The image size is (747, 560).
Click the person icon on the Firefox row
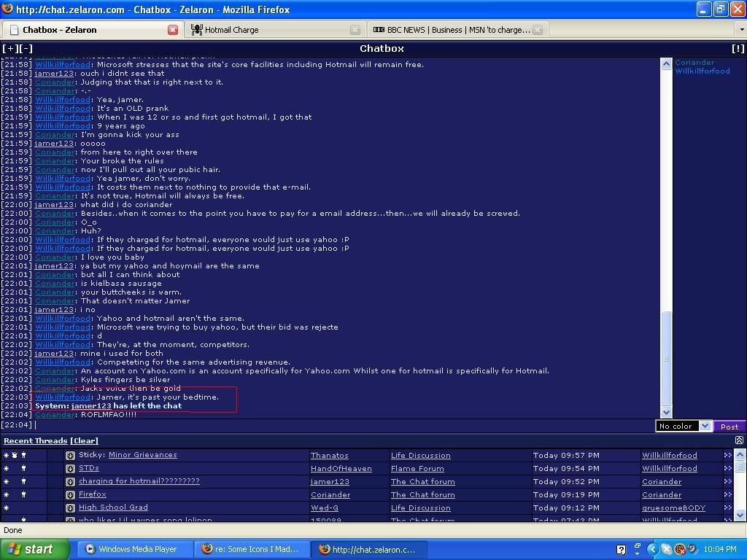click(x=24, y=495)
